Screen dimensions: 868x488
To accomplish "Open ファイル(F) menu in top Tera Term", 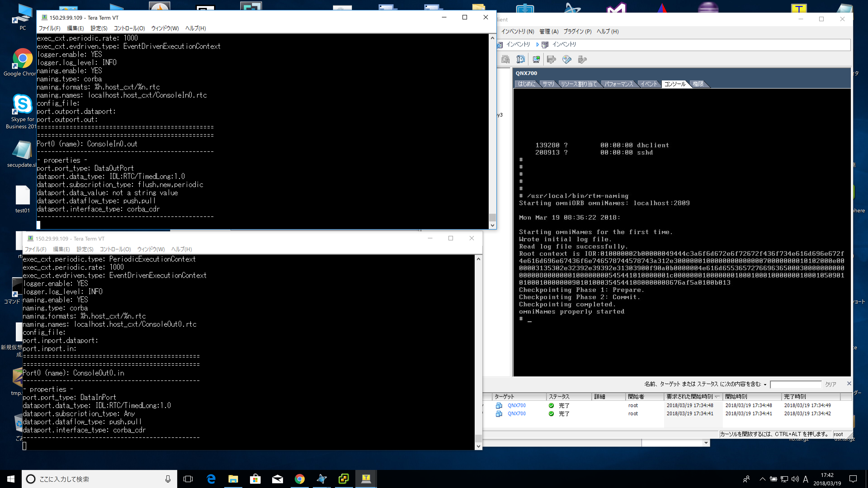I will tap(50, 28).
